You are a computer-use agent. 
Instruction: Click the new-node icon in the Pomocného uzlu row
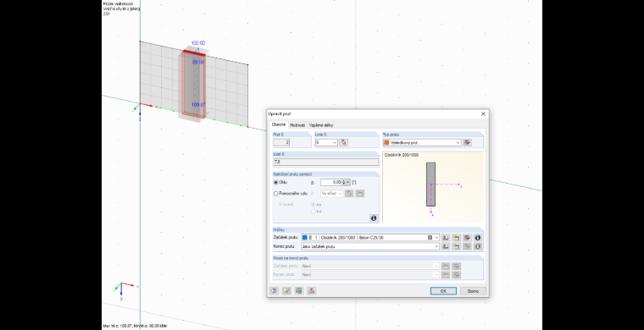point(360,193)
